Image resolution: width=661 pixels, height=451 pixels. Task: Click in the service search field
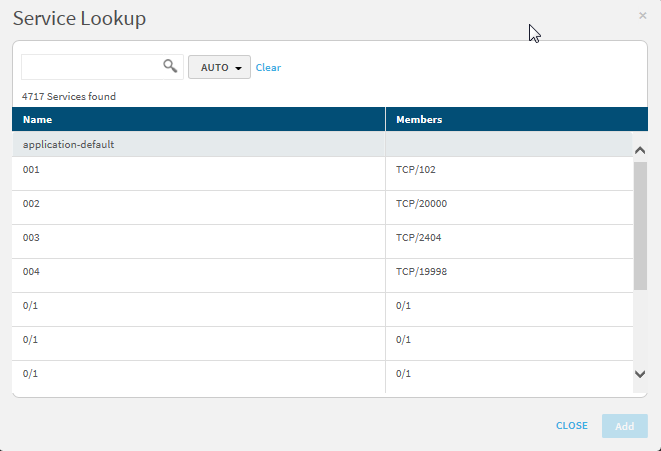(x=92, y=67)
